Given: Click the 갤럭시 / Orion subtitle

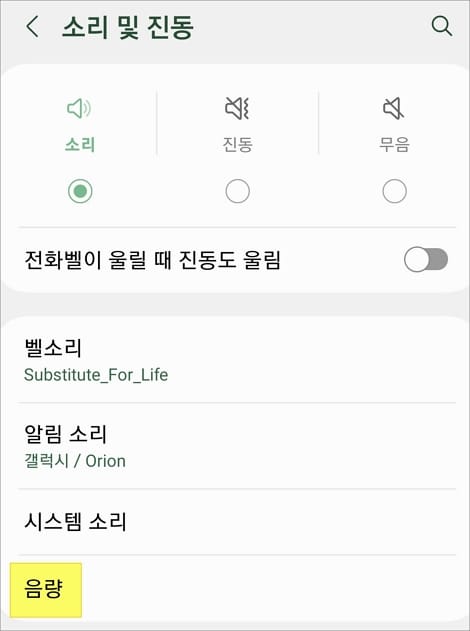Looking at the screenshot, I should click(75, 461).
